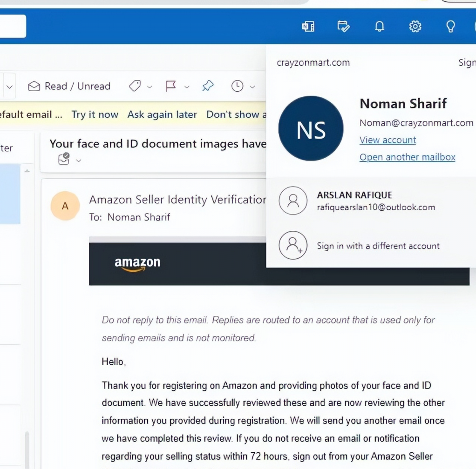Screen dimensions: 476x469
Task: Click the rafiquearslan10@outlook.com address
Action: pos(376,207)
